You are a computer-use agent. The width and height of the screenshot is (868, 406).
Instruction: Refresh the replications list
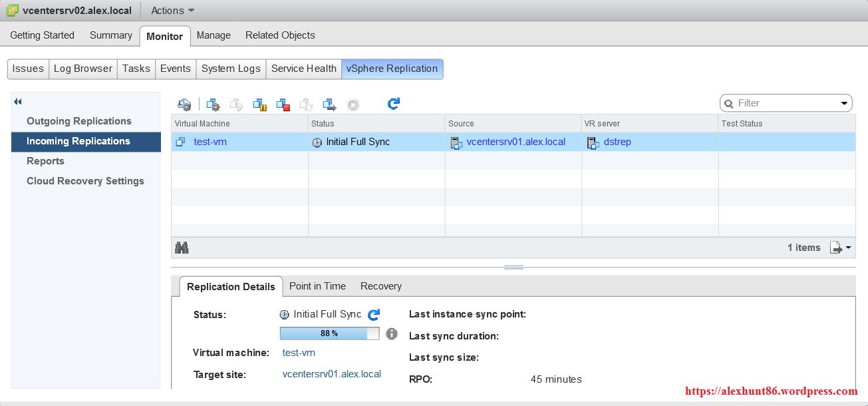[394, 104]
